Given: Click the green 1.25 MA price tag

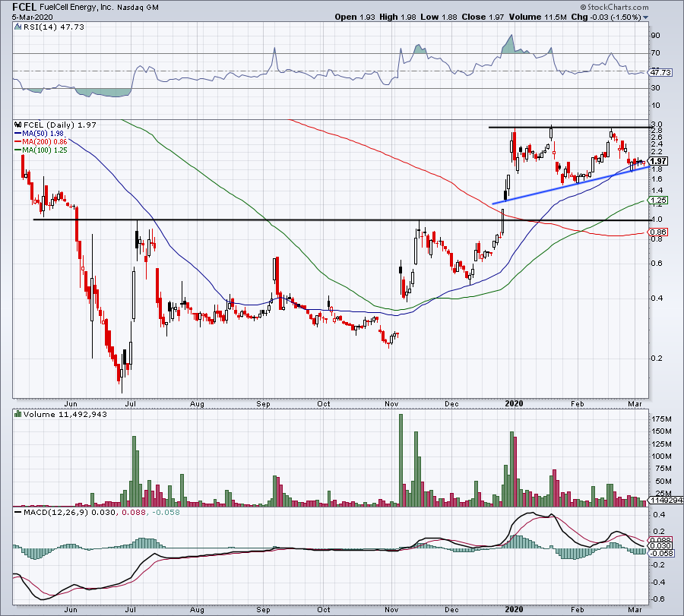Looking at the screenshot, I should (x=658, y=200).
